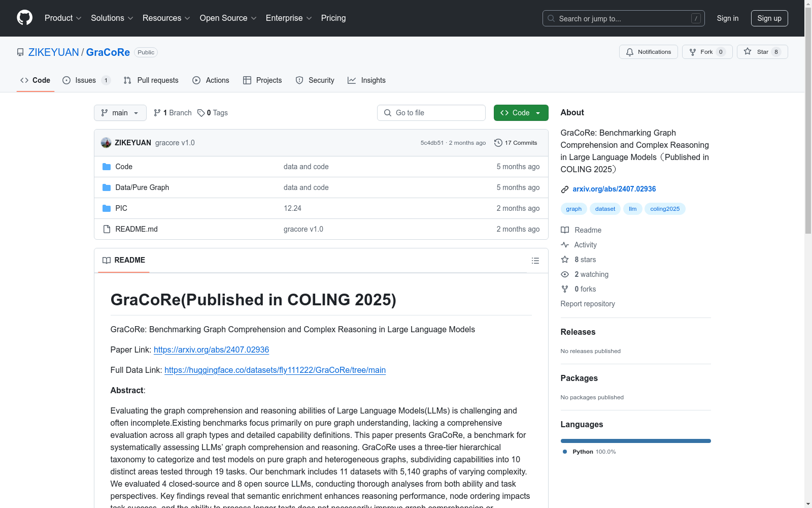Viewport: 812px width, 508px height.
Task: Click the link icon beside arxiv URL
Action: (565, 189)
